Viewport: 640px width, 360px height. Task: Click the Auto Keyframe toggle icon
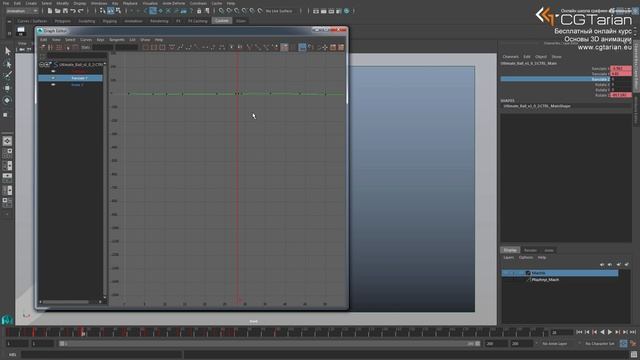coord(624,344)
